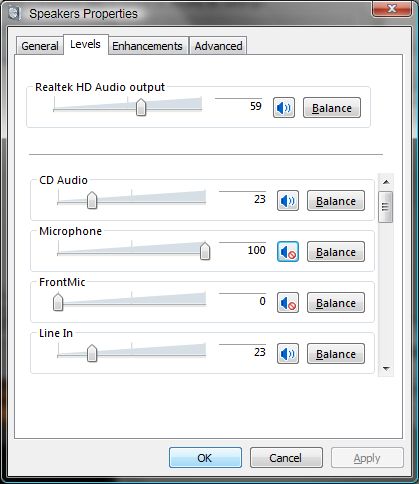The height and width of the screenshot is (484, 419).
Task: Mute the Line In channel
Action: pyautogui.click(x=288, y=354)
